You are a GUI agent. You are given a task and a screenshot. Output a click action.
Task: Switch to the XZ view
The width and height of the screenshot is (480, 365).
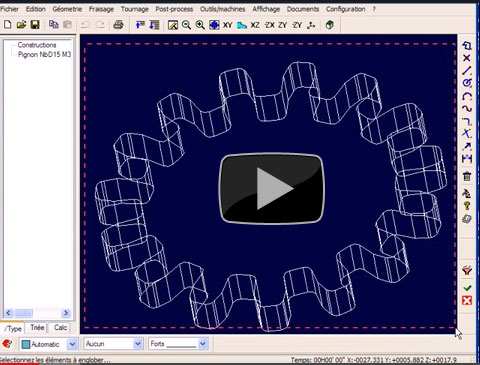click(x=255, y=25)
